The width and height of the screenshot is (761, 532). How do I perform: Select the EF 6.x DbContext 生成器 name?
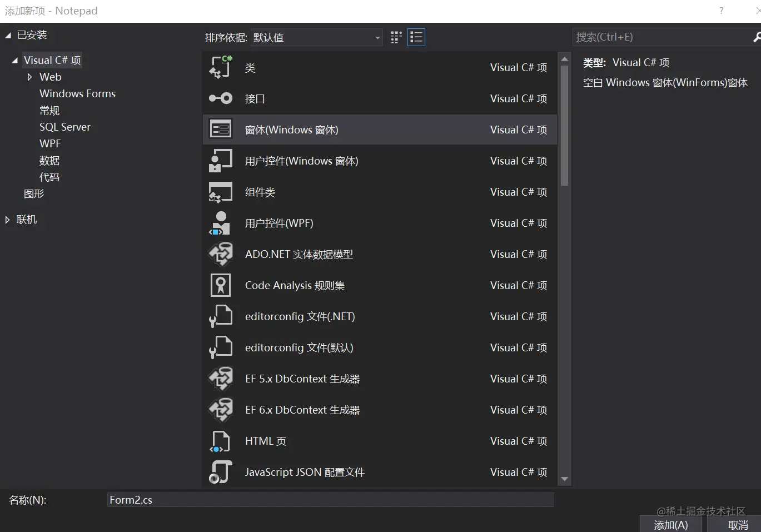tap(302, 410)
